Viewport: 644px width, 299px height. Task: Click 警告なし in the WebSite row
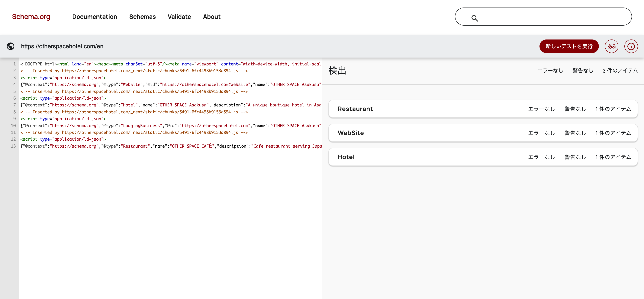pyautogui.click(x=575, y=133)
